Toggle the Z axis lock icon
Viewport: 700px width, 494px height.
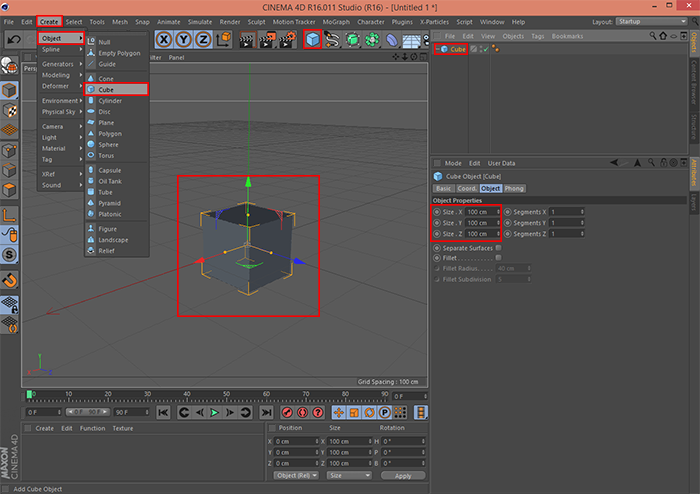203,40
